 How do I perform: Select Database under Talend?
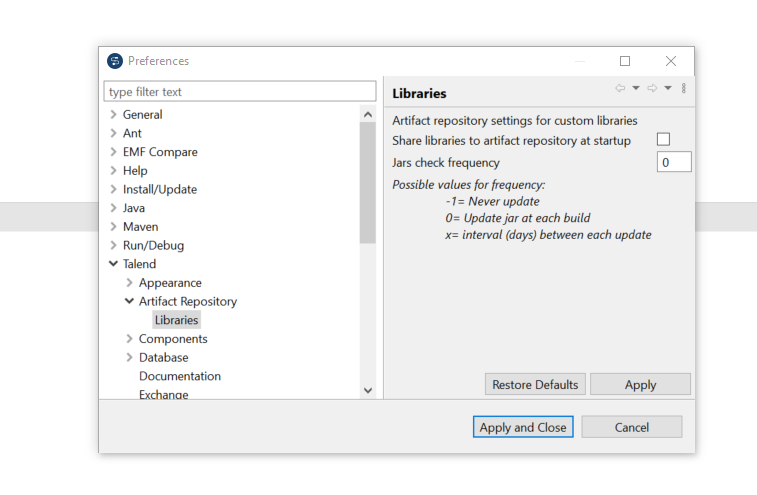(x=164, y=357)
